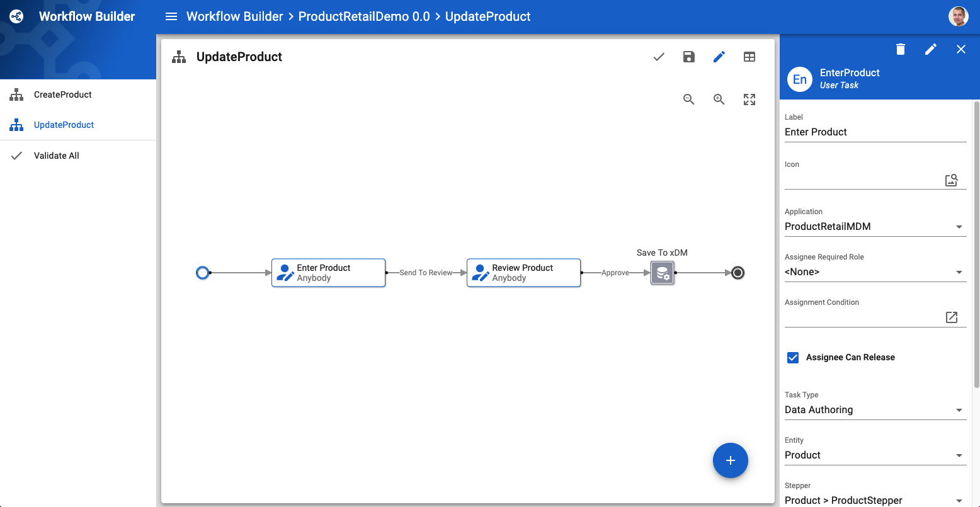
Task: Edit EnterProduct via panel pencil icon
Action: [930, 49]
